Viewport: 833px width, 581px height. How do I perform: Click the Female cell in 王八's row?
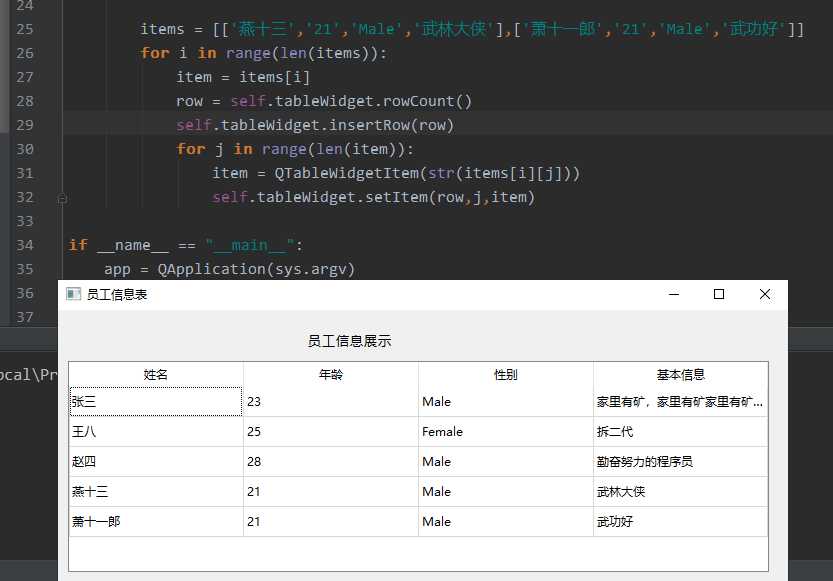click(445, 431)
